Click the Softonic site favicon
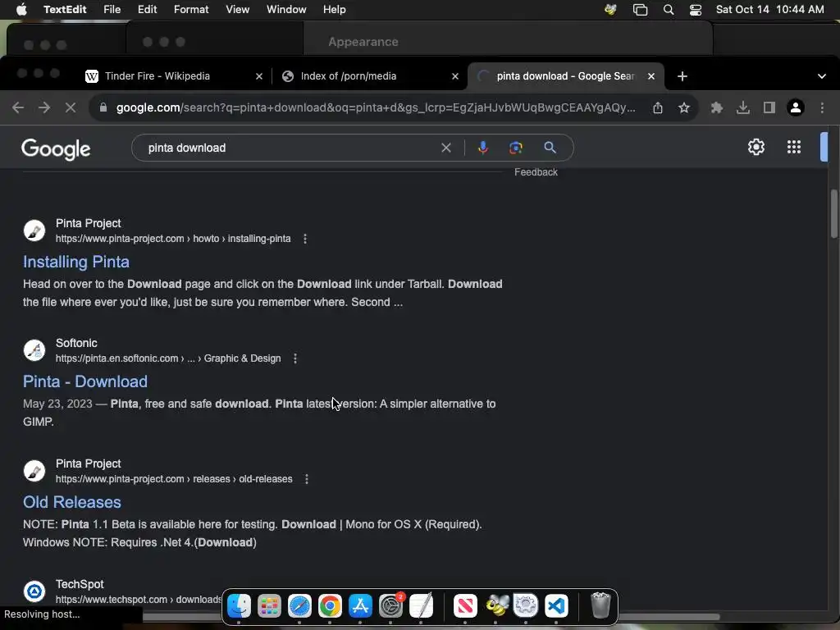The width and height of the screenshot is (840, 630). [34, 350]
